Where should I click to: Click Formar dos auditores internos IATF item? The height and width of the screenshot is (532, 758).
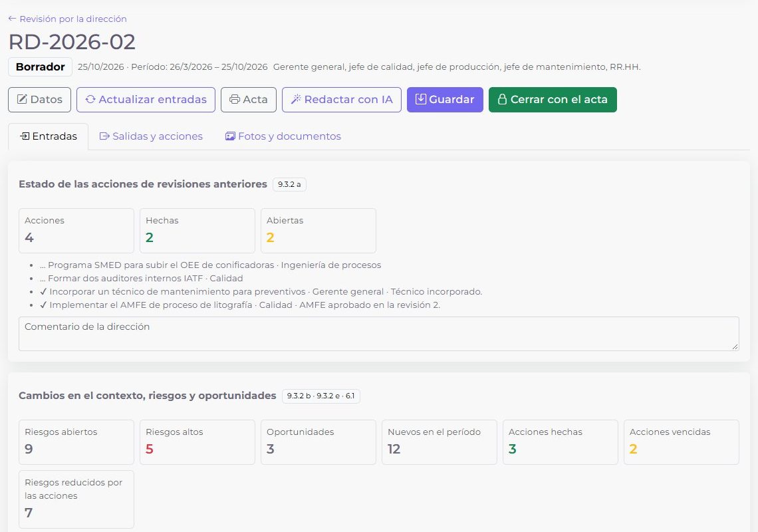[141, 278]
